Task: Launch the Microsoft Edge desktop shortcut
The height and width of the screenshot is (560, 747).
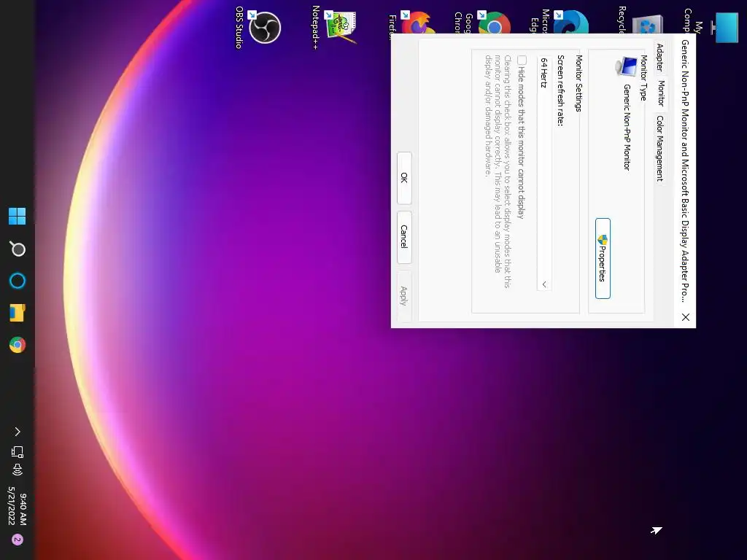Action: click(569, 21)
